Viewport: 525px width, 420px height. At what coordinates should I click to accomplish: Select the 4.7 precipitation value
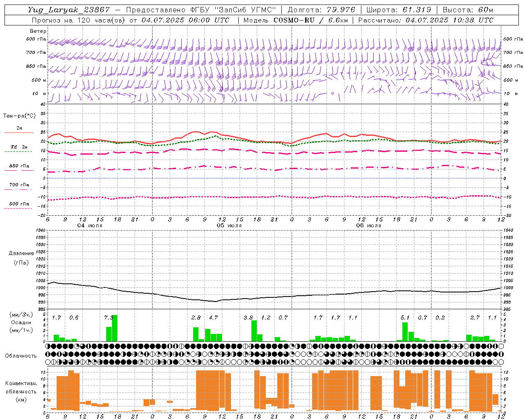click(213, 317)
